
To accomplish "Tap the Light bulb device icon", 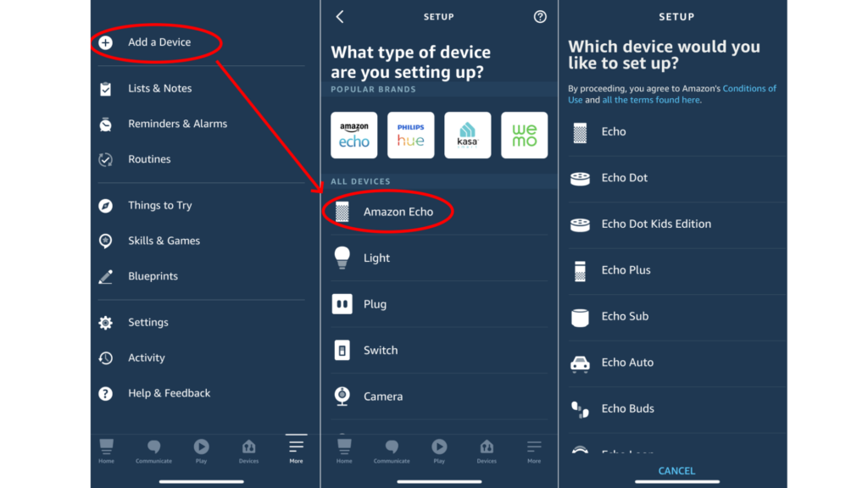I will click(342, 258).
